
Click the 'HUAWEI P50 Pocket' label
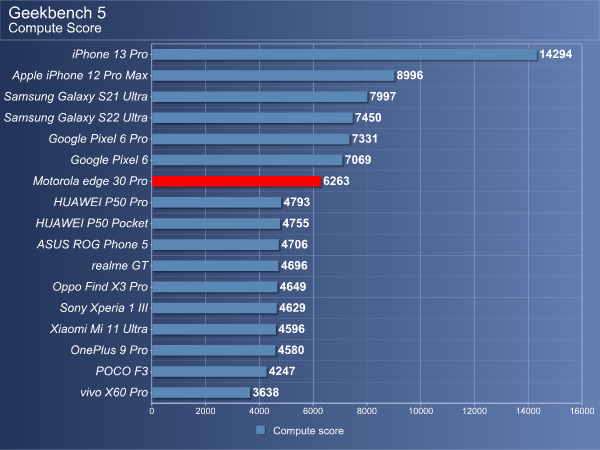point(92,223)
